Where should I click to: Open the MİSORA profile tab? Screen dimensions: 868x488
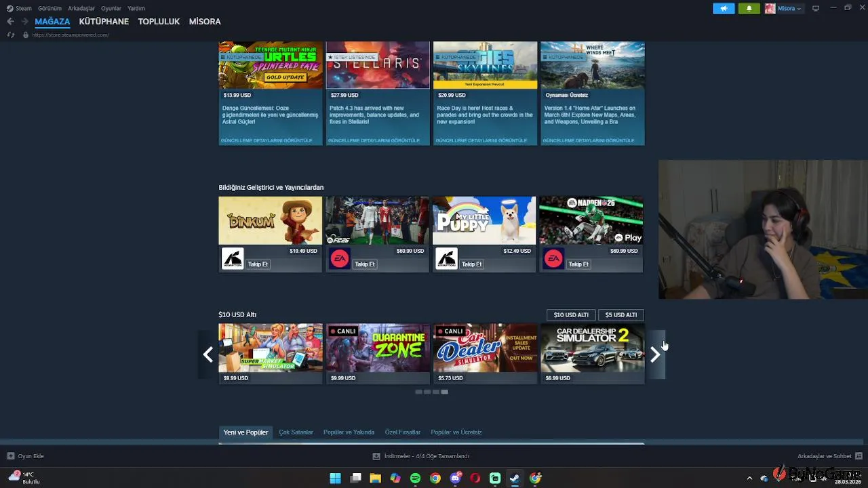(205, 22)
